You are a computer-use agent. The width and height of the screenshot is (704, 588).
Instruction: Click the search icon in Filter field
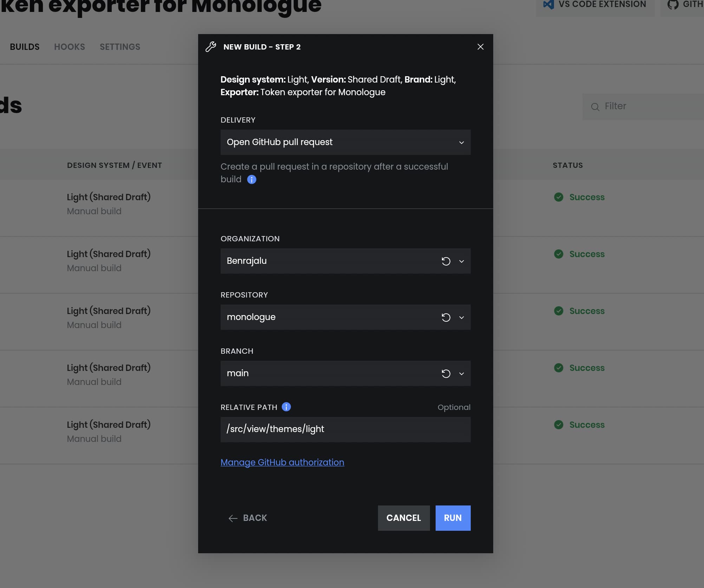tap(595, 107)
